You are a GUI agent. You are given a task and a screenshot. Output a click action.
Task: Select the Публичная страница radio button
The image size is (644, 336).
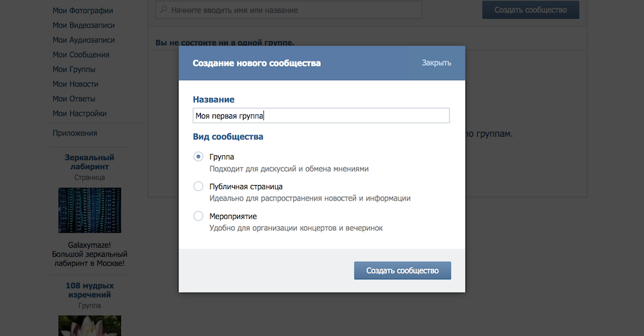pos(198,186)
